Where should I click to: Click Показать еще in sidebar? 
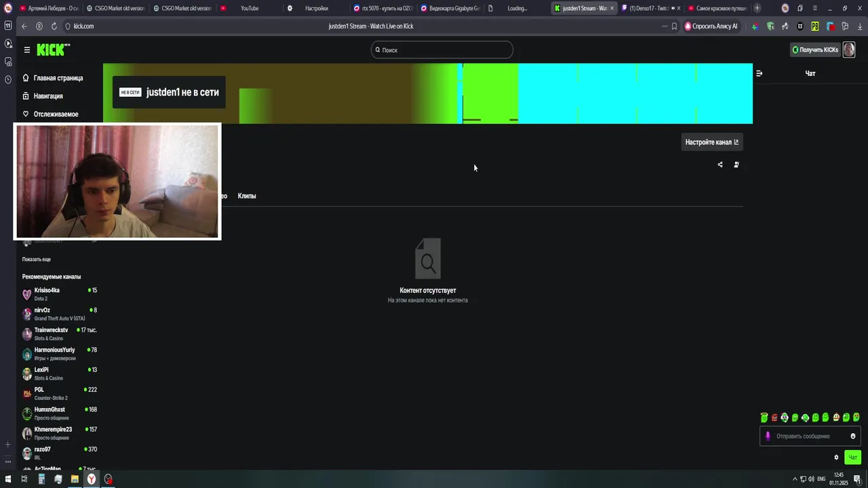(x=37, y=260)
